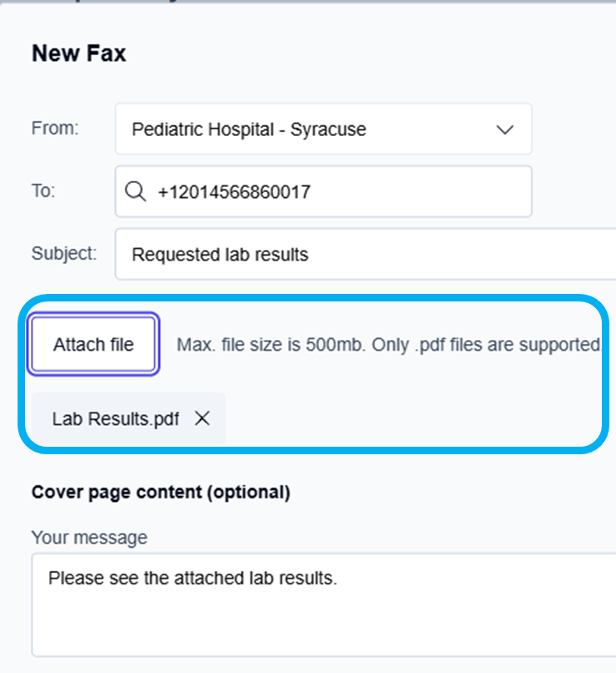The image size is (616, 673).
Task: Focus the Your message text area
Action: 324,605
